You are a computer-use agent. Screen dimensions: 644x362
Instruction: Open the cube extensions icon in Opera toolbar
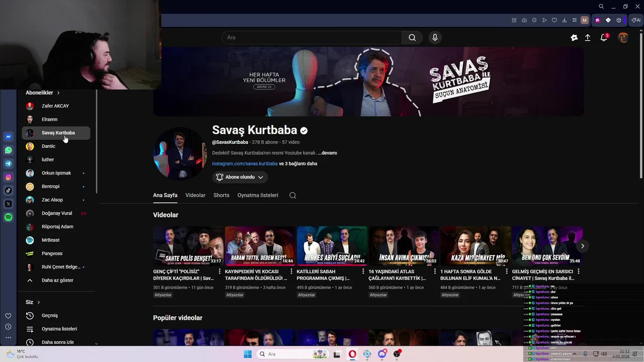tap(619, 20)
